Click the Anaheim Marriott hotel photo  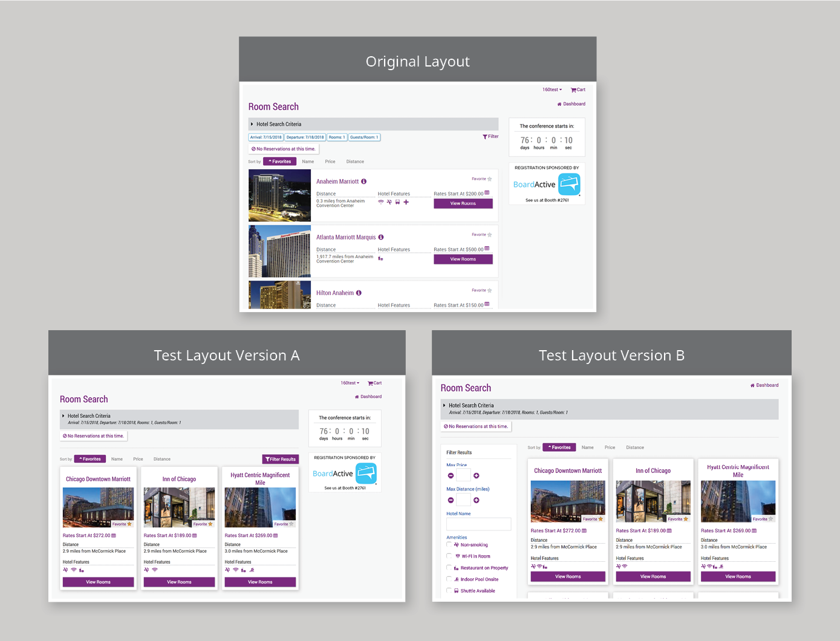(x=279, y=195)
